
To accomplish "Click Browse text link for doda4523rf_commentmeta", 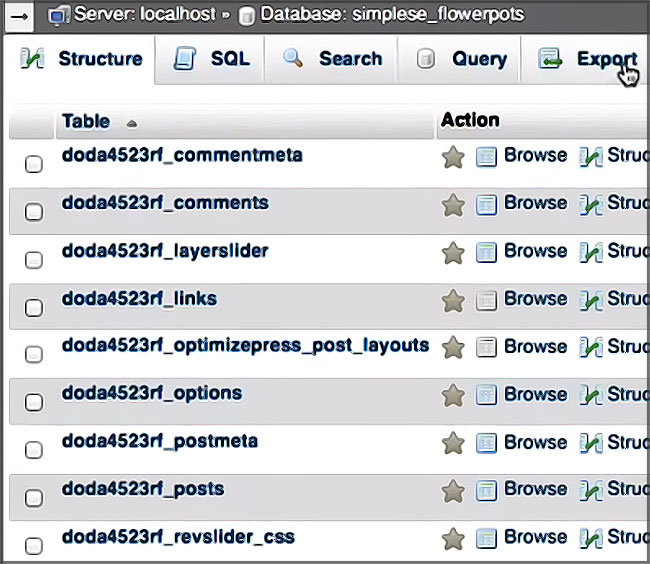I will pos(535,155).
